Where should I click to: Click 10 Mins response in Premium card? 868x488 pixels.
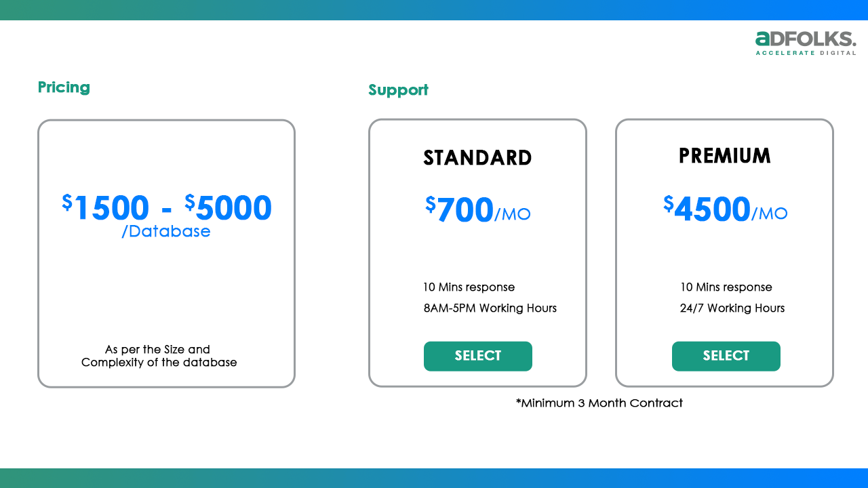[726, 287]
